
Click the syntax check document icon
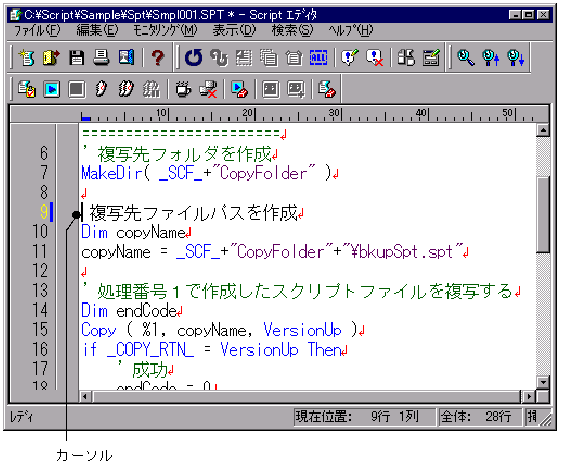pyautogui.click(x=27, y=89)
